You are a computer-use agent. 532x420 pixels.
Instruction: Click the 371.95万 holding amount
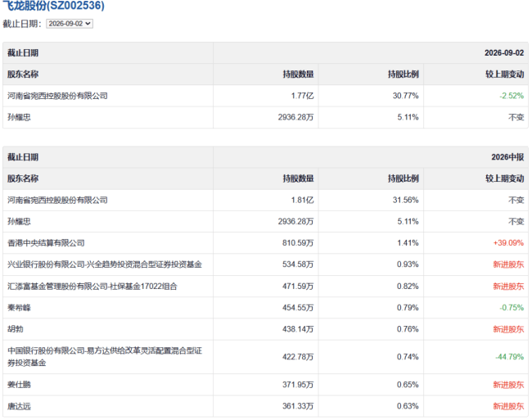(x=298, y=385)
